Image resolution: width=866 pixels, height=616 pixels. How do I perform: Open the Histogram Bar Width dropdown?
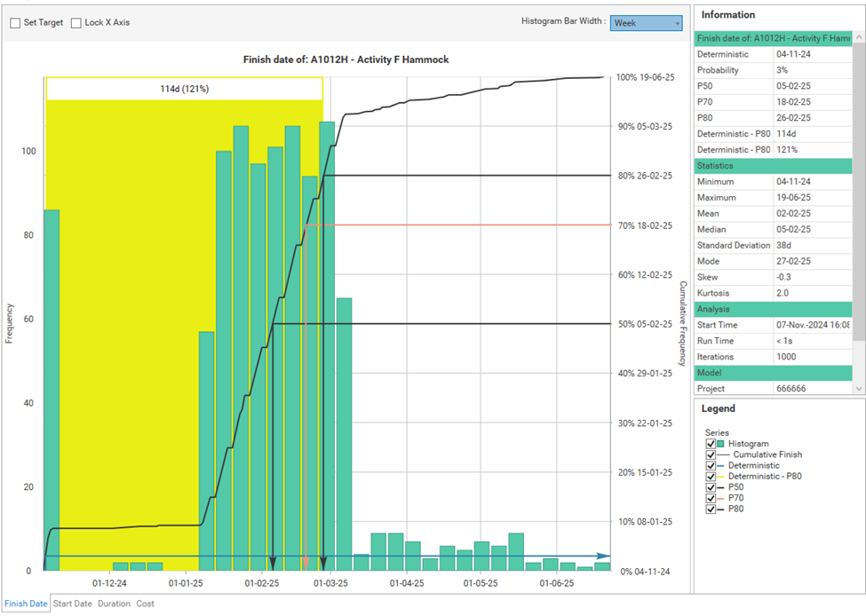pos(646,23)
